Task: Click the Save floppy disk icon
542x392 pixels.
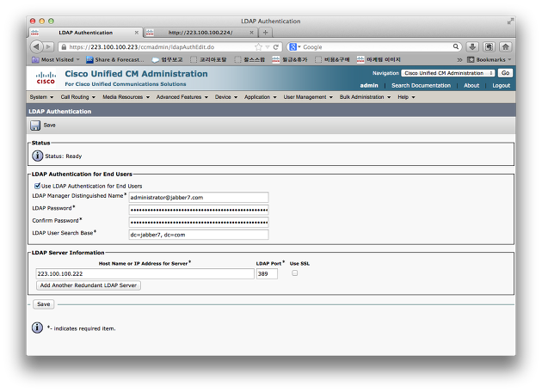Action: click(35, 126)
